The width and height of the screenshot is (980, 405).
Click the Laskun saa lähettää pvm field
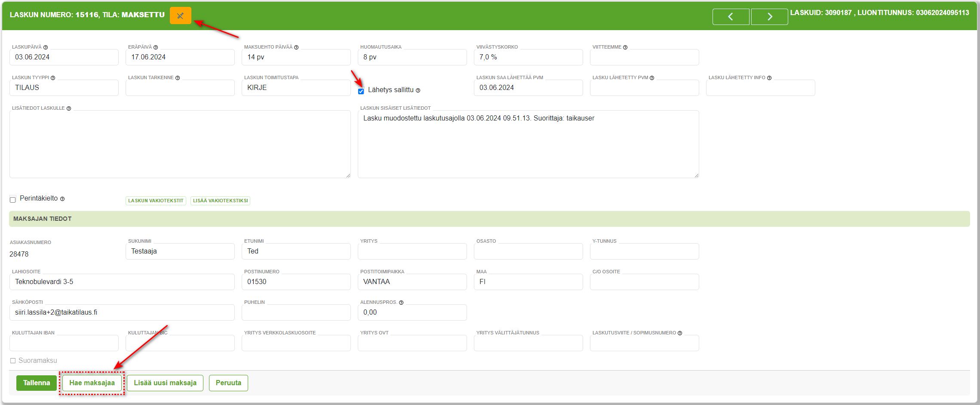[x=528, y=88]
